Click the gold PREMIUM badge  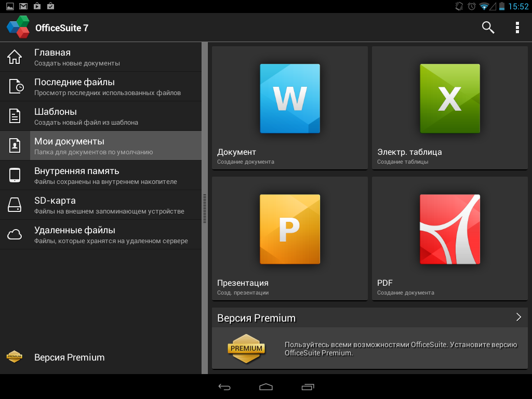(x=246, y=349)
